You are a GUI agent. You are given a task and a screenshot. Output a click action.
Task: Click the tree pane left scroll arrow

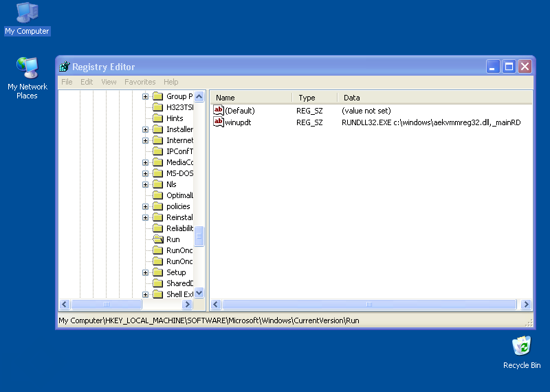[x=65, y=304]
